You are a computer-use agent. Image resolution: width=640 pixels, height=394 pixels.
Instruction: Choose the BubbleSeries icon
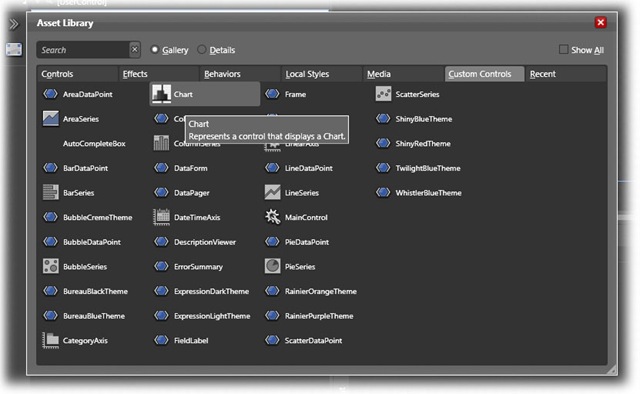coord(50,266)
